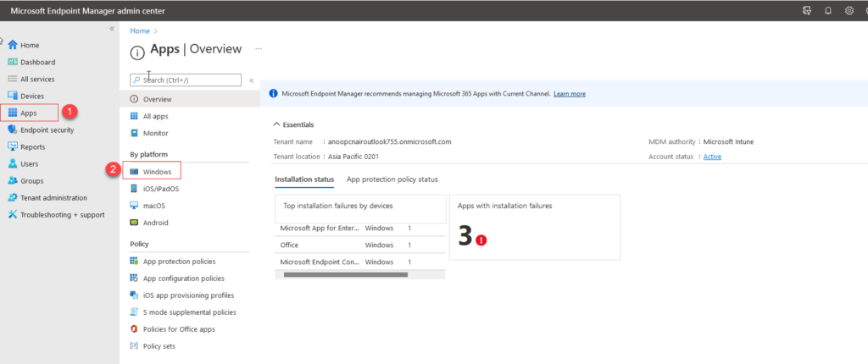
Task: Open the Tenant administration icon
Action: click(x=13, y=197)
